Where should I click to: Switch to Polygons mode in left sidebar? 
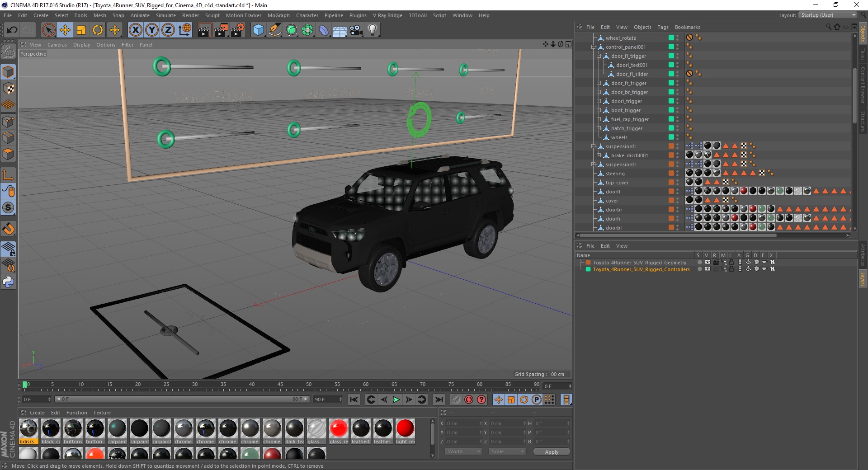pos(8,154)
